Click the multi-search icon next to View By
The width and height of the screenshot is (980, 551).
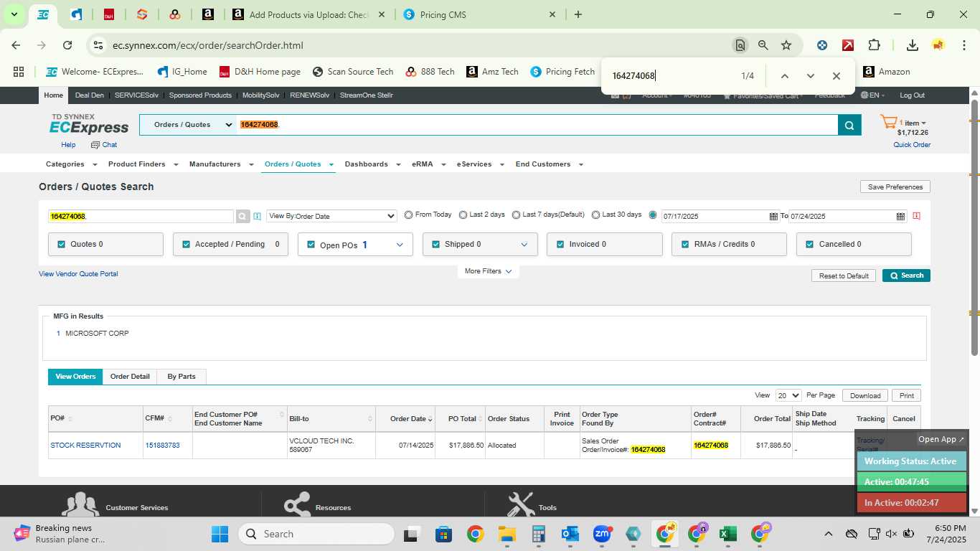click(x=258, y=216)
